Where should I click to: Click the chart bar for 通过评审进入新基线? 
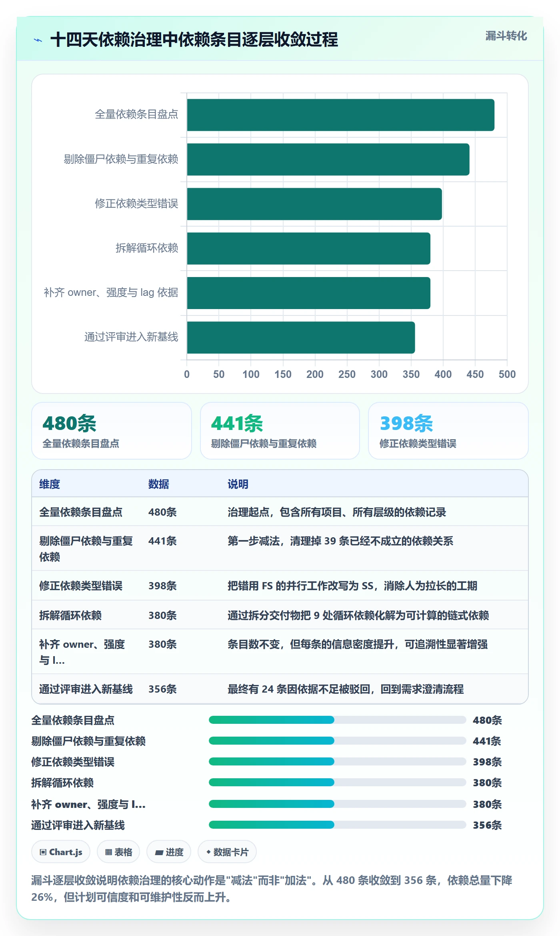point(301,337)
